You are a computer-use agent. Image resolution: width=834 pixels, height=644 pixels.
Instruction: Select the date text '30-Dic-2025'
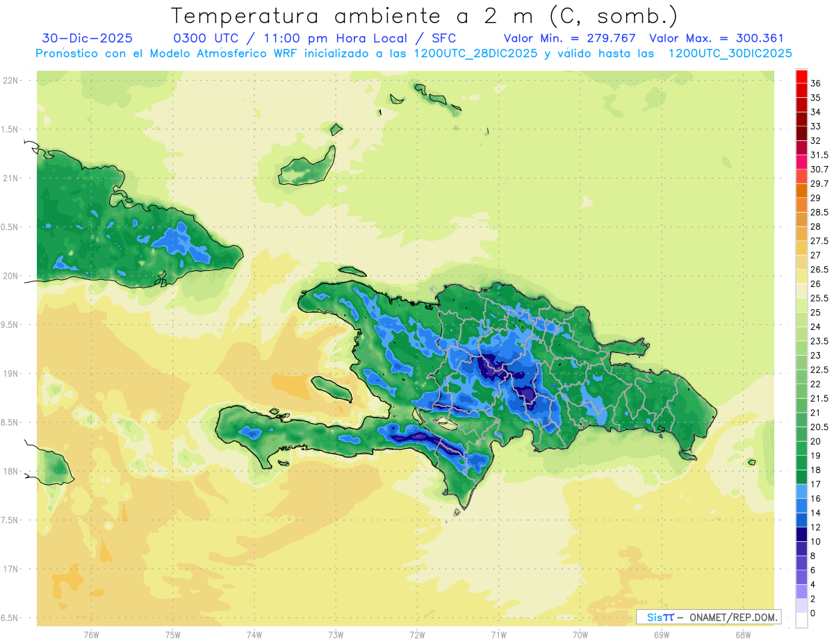[x=87, y=38]
